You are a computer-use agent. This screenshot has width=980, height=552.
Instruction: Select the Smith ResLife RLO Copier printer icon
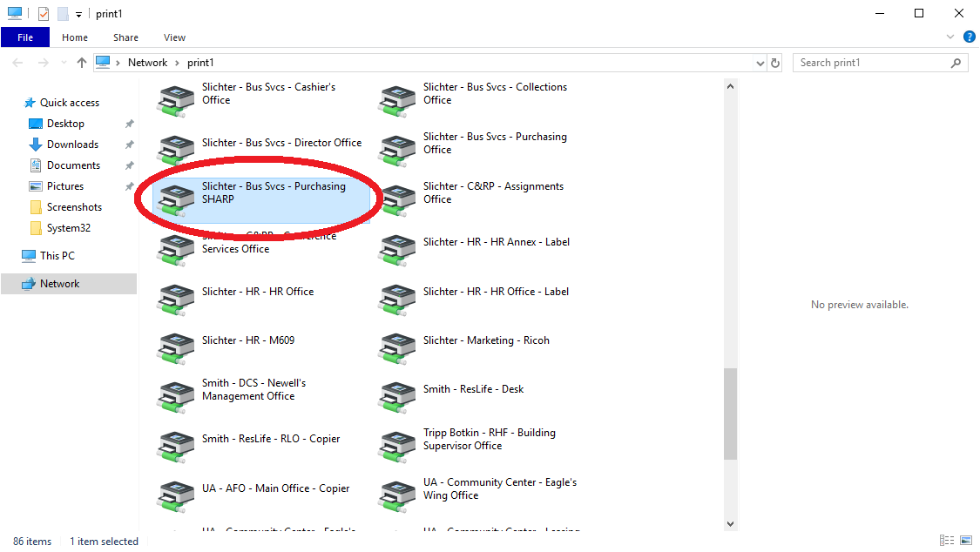pyautogui.click(x=176, y=448)
